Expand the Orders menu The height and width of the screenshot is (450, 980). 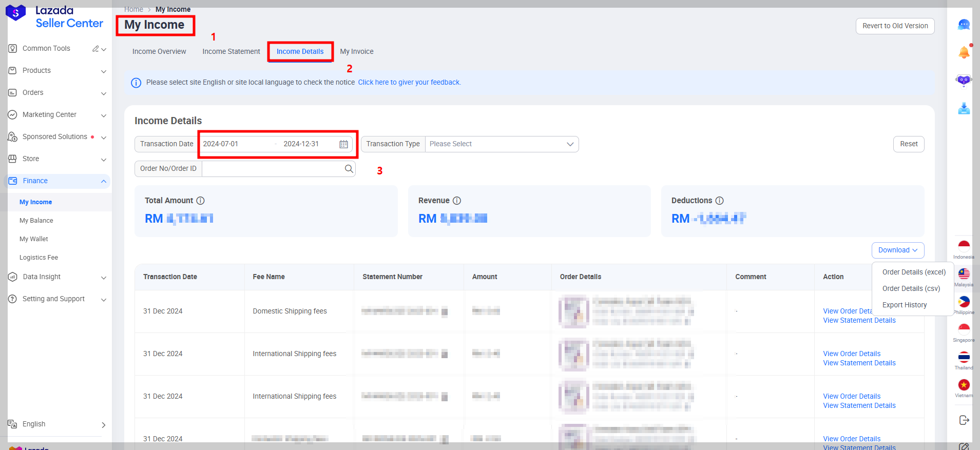(x=104, y=93)
